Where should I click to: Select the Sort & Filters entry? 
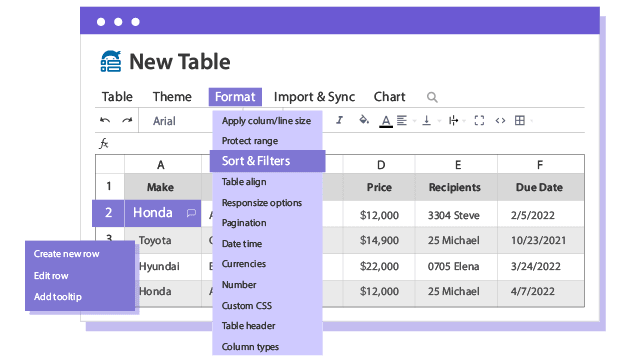tap(267, 161)
